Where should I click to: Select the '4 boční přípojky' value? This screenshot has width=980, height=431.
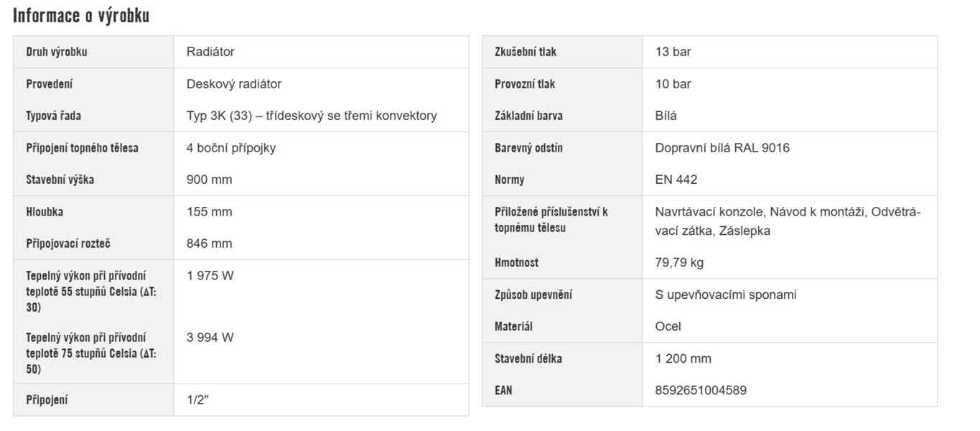(x=230, y=148)
